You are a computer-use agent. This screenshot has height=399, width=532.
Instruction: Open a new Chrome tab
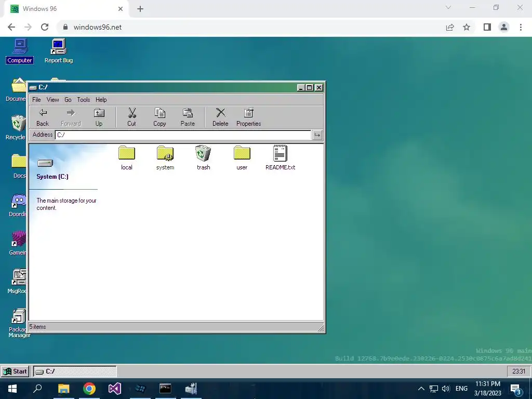(x=140, y=9)
